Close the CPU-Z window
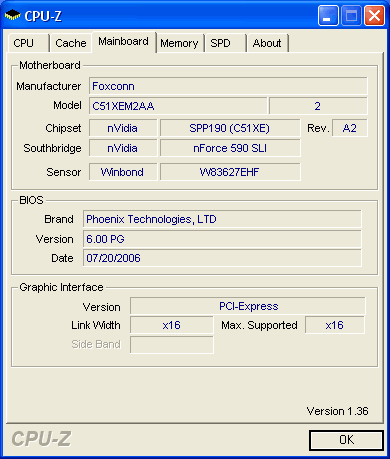 375,15
